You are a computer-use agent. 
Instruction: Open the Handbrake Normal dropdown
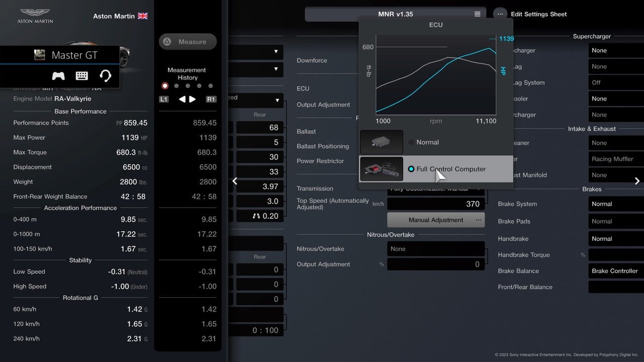(616, 239)
